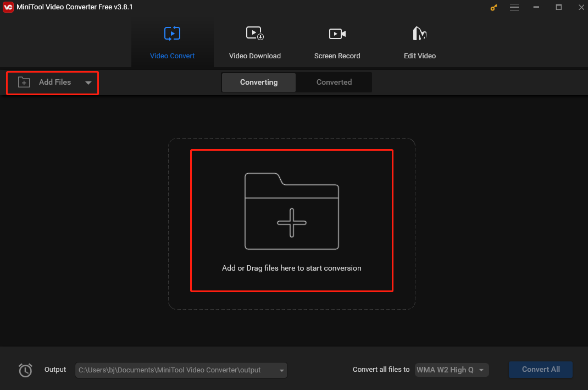The width and height of the screenshot is (588, 390).
Task: Click the Edit Video icon
Action: tap(420, 34)
